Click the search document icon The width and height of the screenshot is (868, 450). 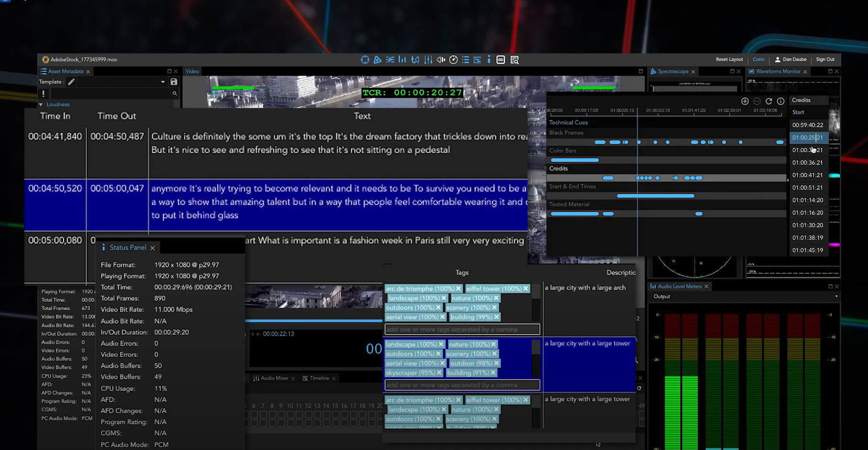pyautogui.click(x=514, y=60)
